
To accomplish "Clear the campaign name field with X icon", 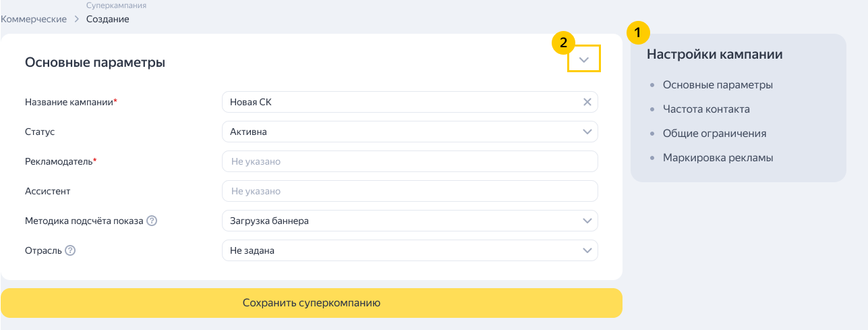I will [x=587, y=102].
